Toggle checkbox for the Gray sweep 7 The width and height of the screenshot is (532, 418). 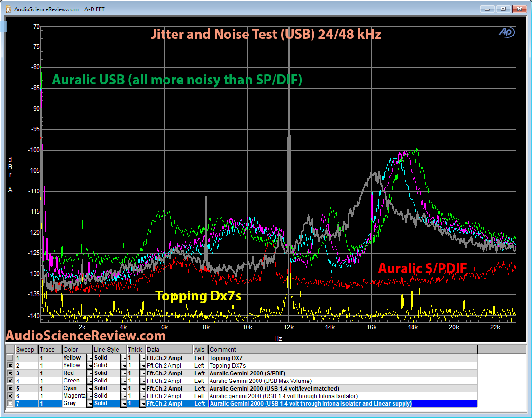pyautogui.click(x=10, y=403)
